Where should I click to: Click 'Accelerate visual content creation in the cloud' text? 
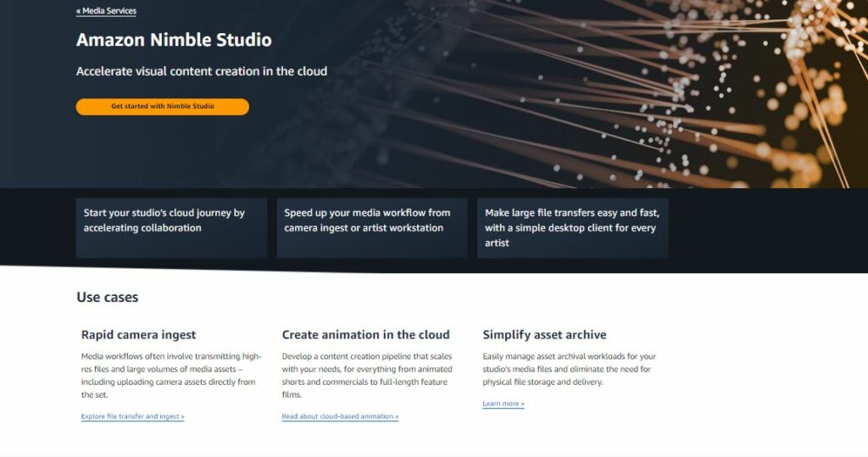[202, 71]
